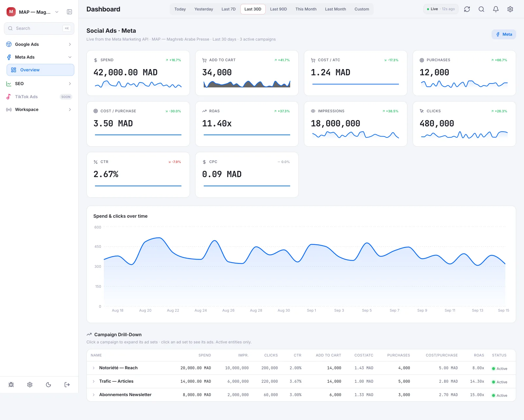Click the Cost / ATC cart icon
This screenshot has height=420, width=524.
coord(313,60)
